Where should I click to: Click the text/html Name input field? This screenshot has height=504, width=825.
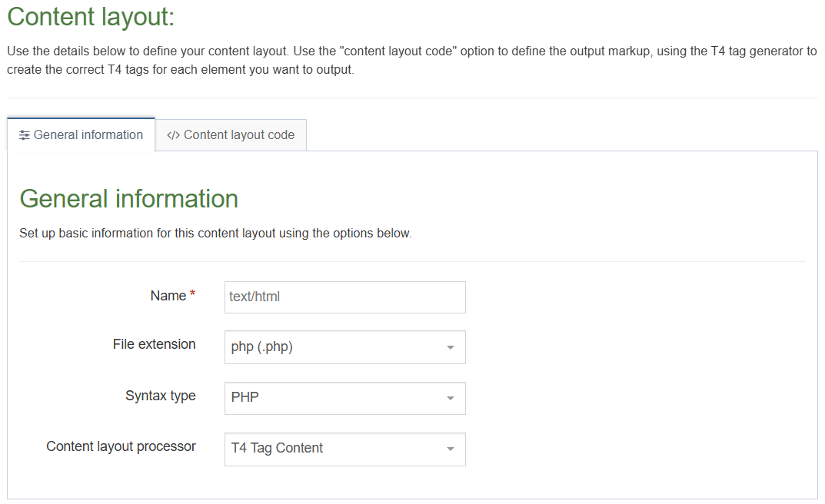tap(344, 297)
